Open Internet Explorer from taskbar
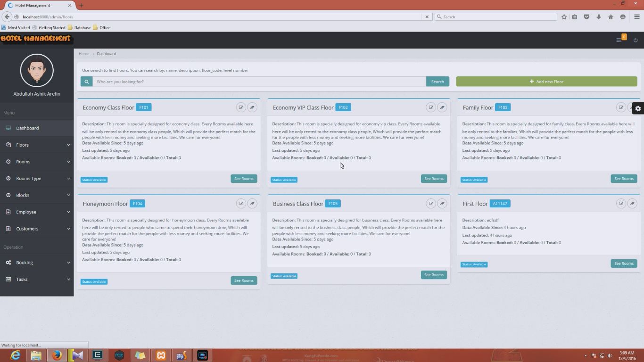This screenshot has width=644, height=362. (15, 355)
